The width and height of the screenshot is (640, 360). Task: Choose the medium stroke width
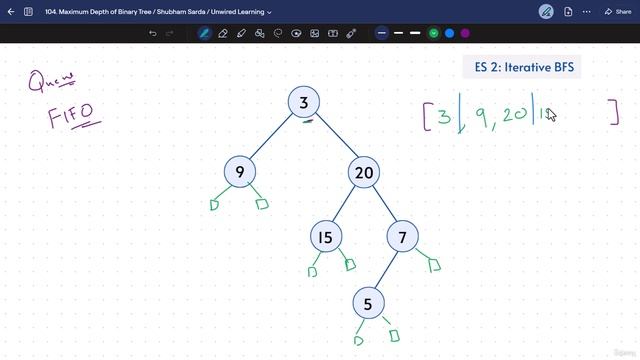tap(399, 33)
